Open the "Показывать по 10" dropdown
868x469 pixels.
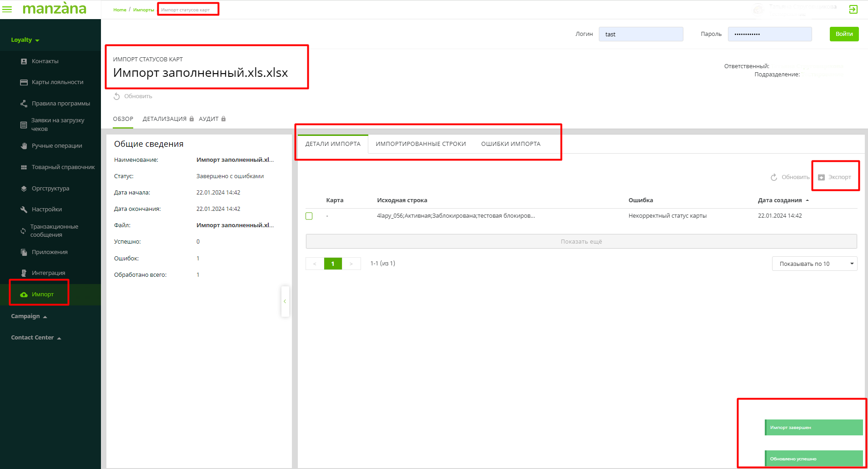point(814,264)
